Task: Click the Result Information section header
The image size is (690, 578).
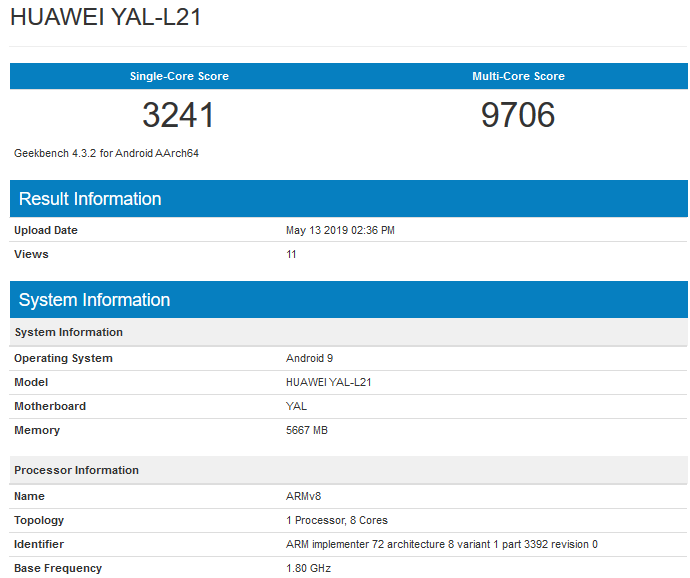Action: [x=349, y=199]
